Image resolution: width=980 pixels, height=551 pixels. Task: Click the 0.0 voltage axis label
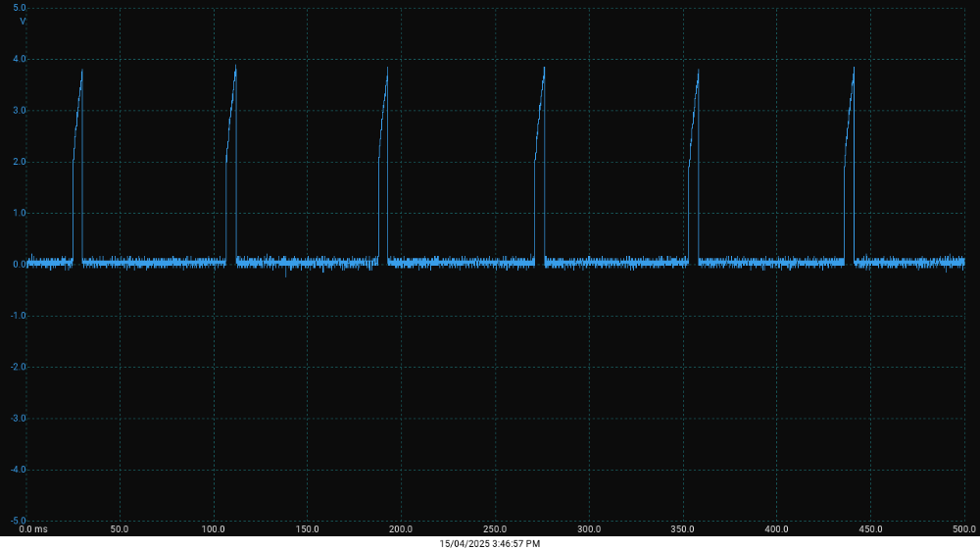(x=20, y=264)
